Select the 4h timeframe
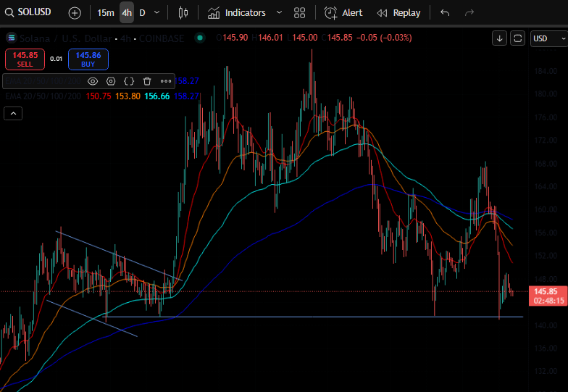Image resolution: width=568 pixels, height=392 pixels. point(127,13)
